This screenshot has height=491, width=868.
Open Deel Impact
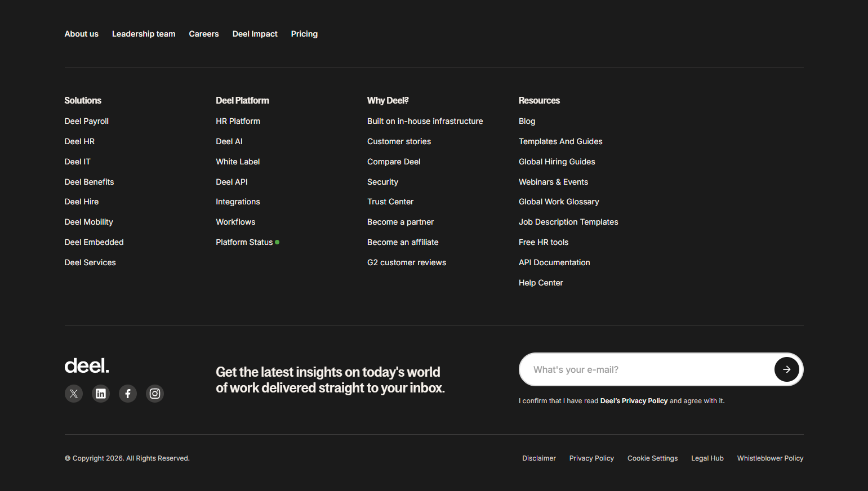point(255,34)
